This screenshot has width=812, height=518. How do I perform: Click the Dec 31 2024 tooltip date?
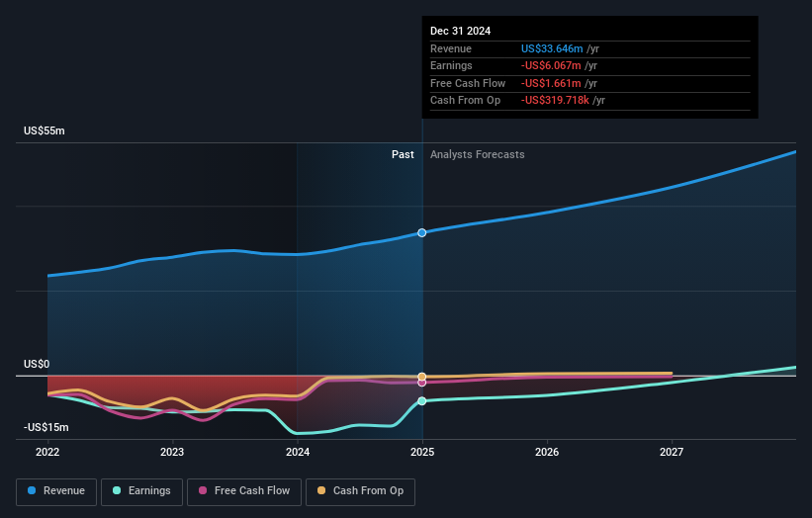pyautogui.click(x=460, y=31)
